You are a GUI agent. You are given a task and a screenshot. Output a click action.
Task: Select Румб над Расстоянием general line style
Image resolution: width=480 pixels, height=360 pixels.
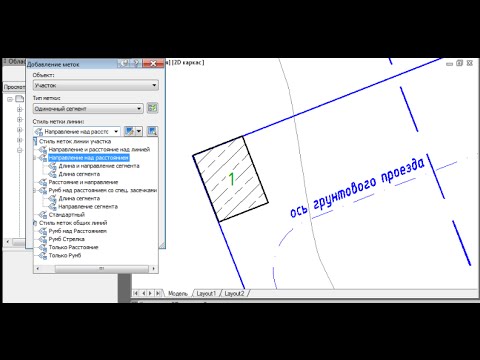click(x=78, y=231)
